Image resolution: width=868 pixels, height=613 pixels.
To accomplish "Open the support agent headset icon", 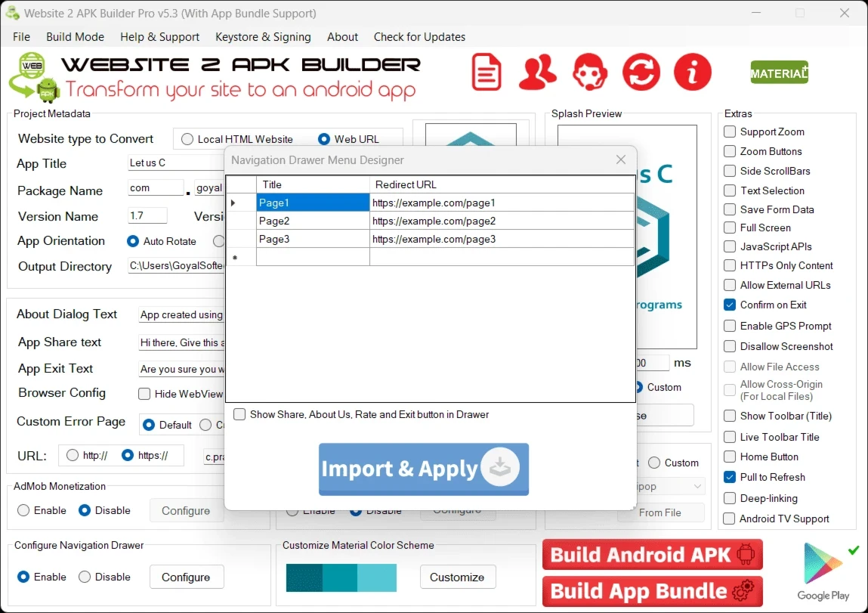I will tap(589, 72).
